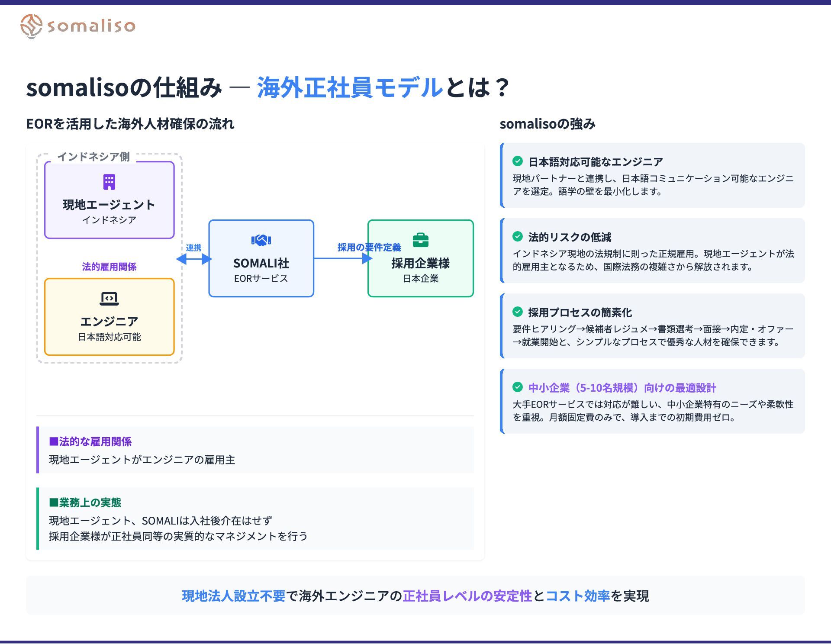Click the EORサービス subtitle
The height and width of the screenshot is (644, 831).
point(261,278)
